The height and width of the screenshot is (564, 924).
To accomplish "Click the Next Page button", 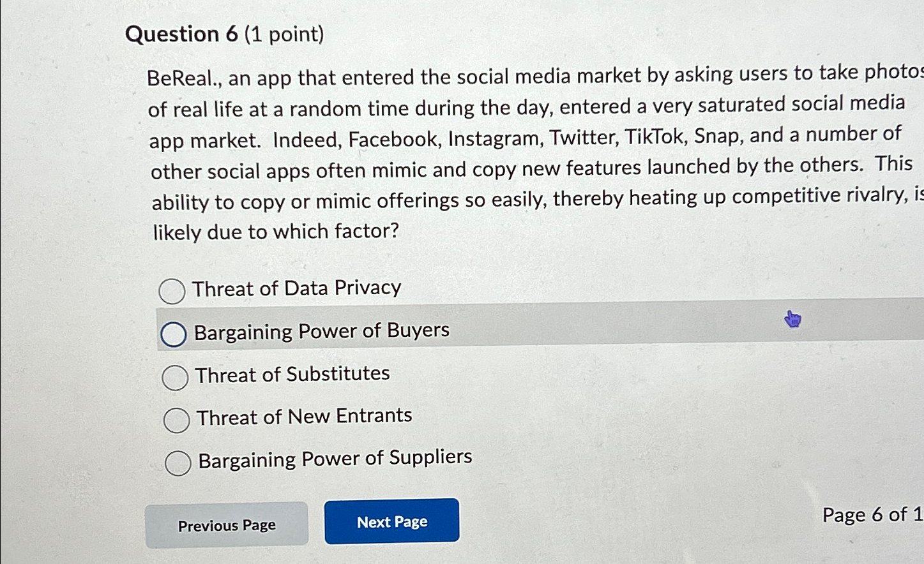I will coord(391,521).
